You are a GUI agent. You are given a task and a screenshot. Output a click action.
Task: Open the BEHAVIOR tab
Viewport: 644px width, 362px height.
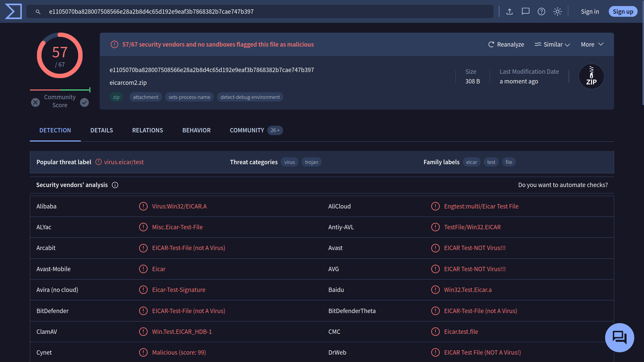click(197, 130)
